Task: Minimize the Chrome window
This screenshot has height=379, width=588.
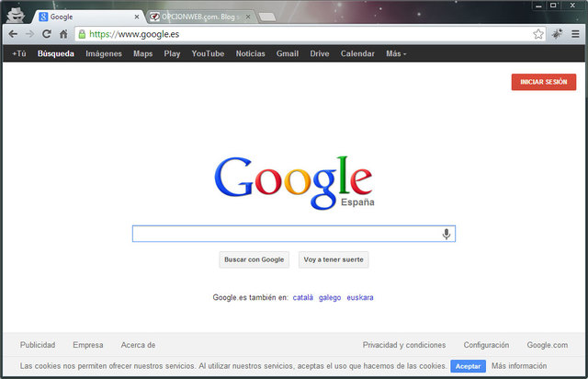Action: point(539,6)
